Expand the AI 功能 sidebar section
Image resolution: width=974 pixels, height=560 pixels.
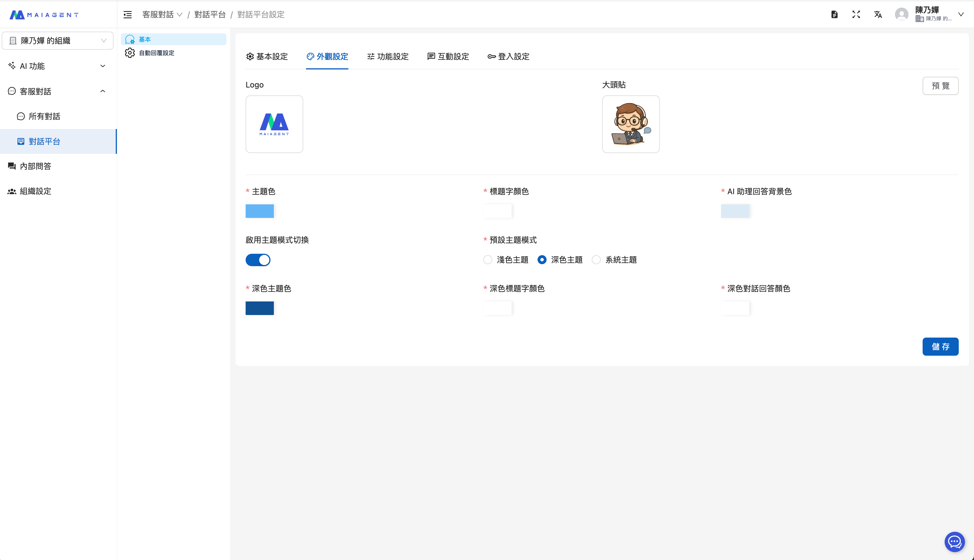58,66
